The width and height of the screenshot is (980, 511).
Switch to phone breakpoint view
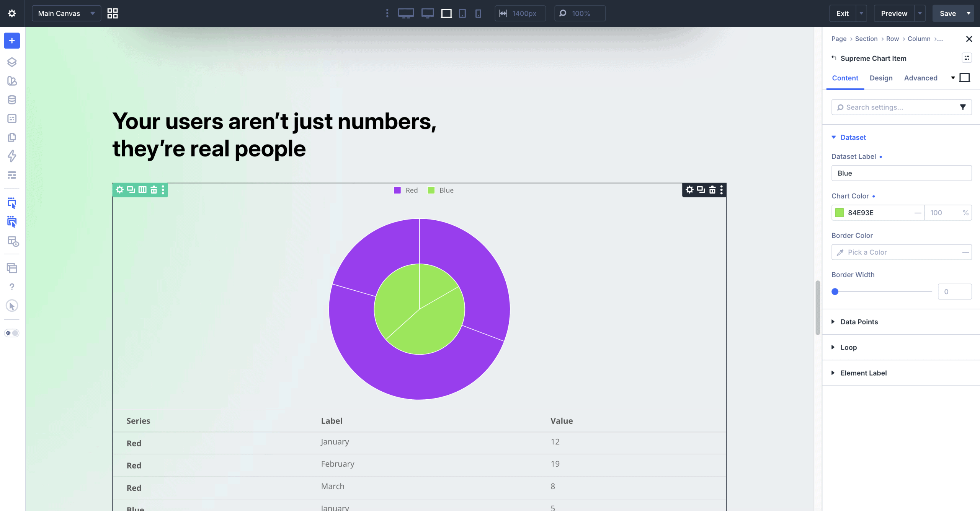[478, 13]
